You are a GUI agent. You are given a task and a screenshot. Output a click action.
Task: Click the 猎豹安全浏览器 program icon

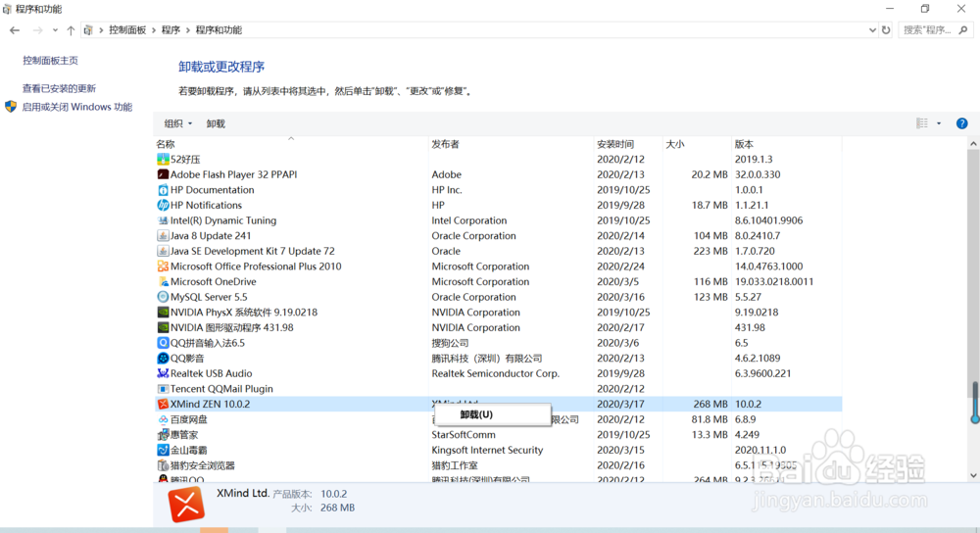pyautogui.click(x=163, y=465)
